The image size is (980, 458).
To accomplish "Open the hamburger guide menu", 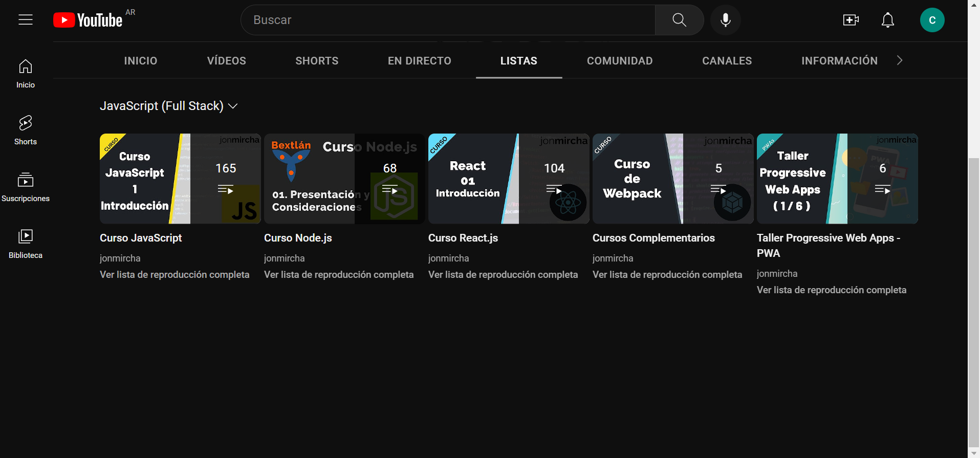I will 26,20.
